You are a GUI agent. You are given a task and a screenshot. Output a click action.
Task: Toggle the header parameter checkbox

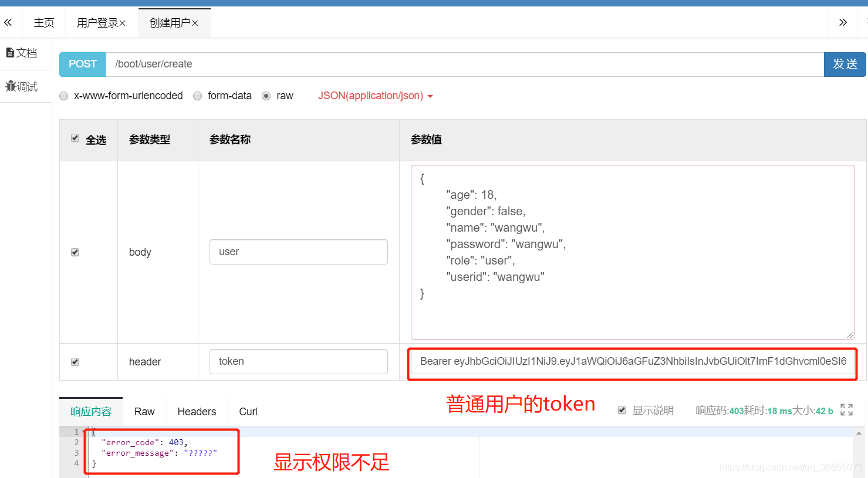[x=75, y=362]
